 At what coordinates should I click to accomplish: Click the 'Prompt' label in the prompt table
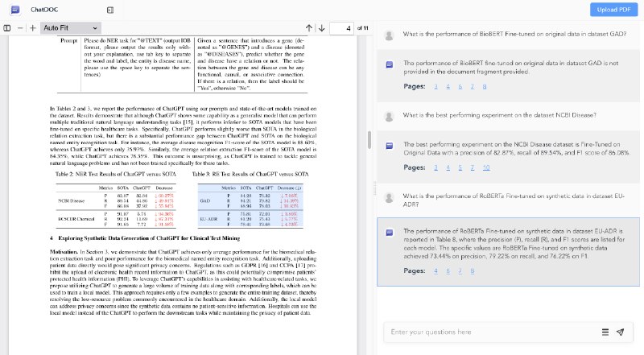click(x=68, y=41)
